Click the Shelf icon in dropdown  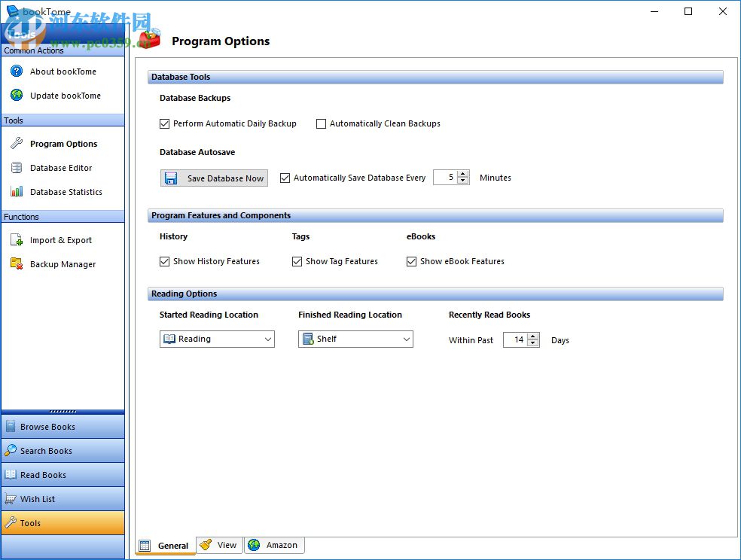pyautogui.click(x=308, y=339)
